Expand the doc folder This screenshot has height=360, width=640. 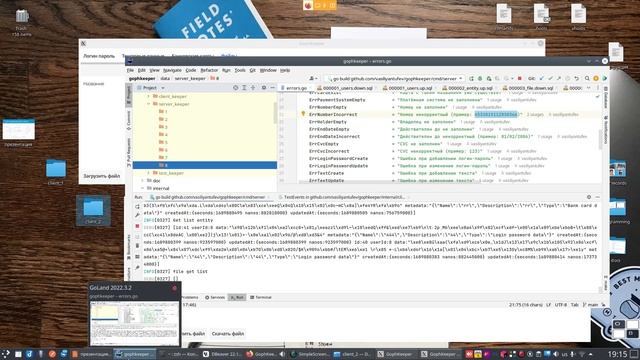click(x=142, y=180)
